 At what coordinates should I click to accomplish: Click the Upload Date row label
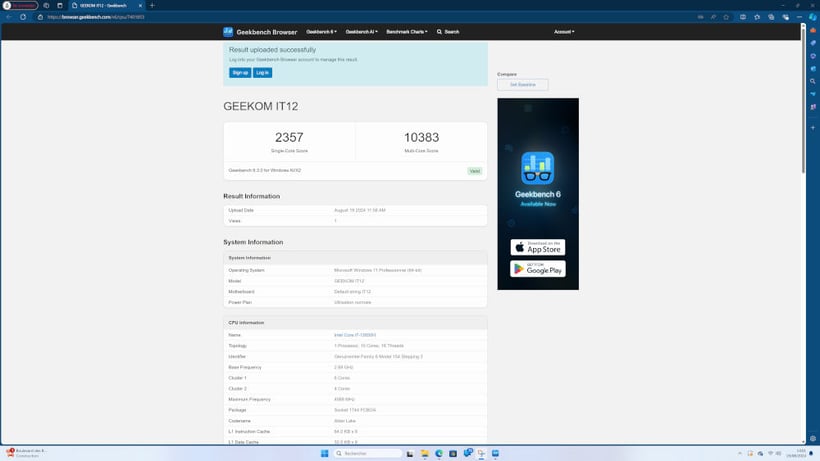click(x=241, y=210)
